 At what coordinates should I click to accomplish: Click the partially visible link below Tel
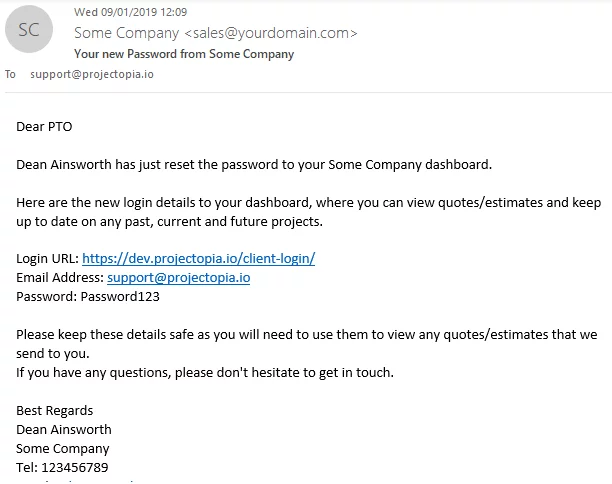(x=76, y=481)
